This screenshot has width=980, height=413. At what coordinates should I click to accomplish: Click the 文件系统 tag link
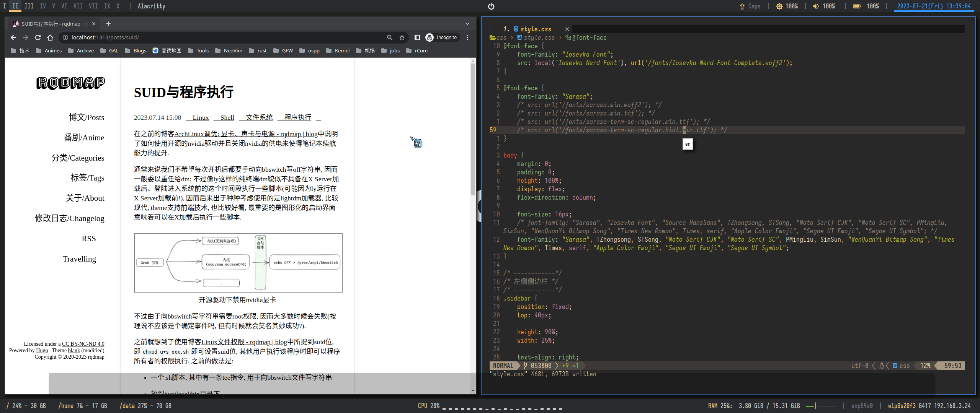coord(256,117)
